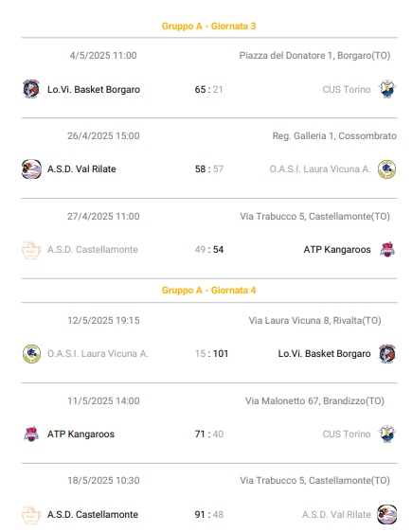Click O.A.S.I. Laura Vicuna logo in Giornata 4

[31, 354]
